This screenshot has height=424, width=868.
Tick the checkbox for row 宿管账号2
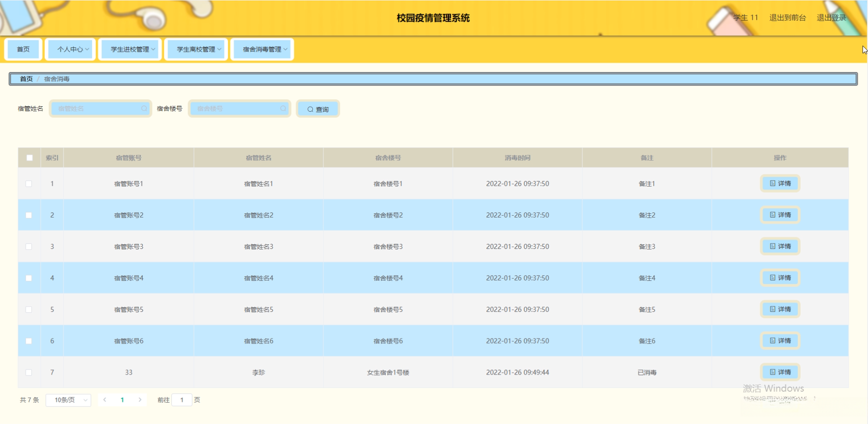[x=29, y=215]
